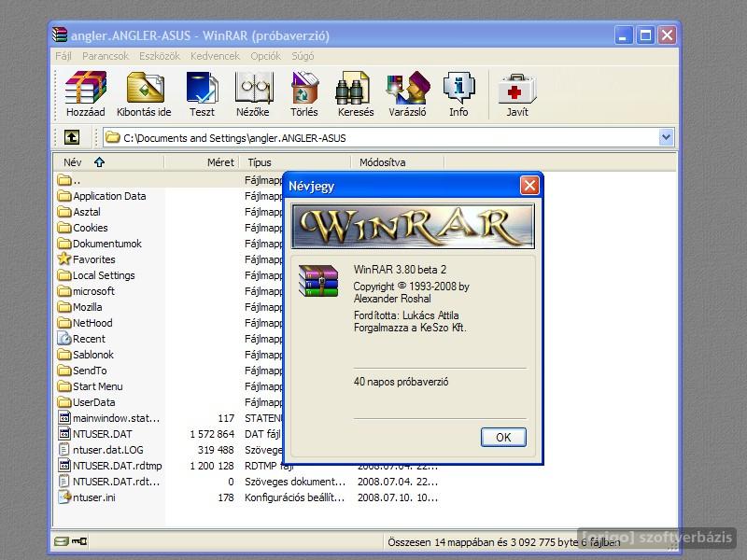Select the NTUSER.DAT.rdt… zero-byte file

[108, 482]
